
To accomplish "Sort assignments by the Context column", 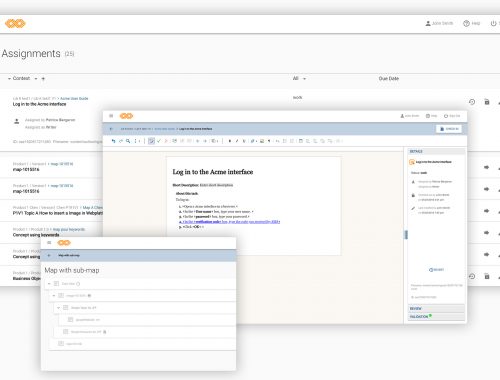I will point(21,78).
